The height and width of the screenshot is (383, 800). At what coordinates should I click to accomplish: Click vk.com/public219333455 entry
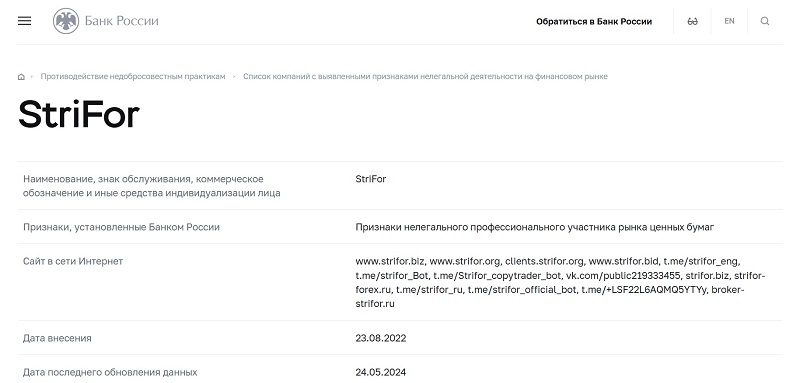(623, 276)
